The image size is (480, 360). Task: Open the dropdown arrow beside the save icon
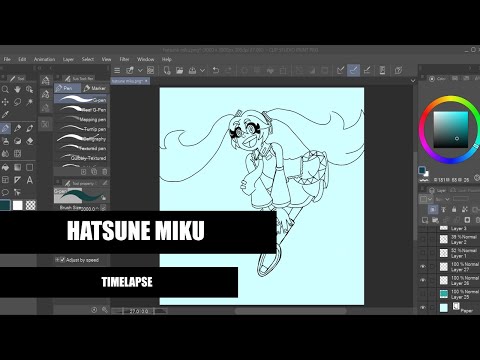(x=202, y=70)
